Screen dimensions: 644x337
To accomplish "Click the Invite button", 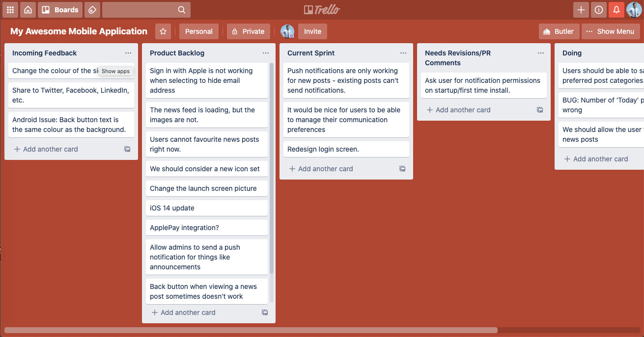I will point(312,31).
